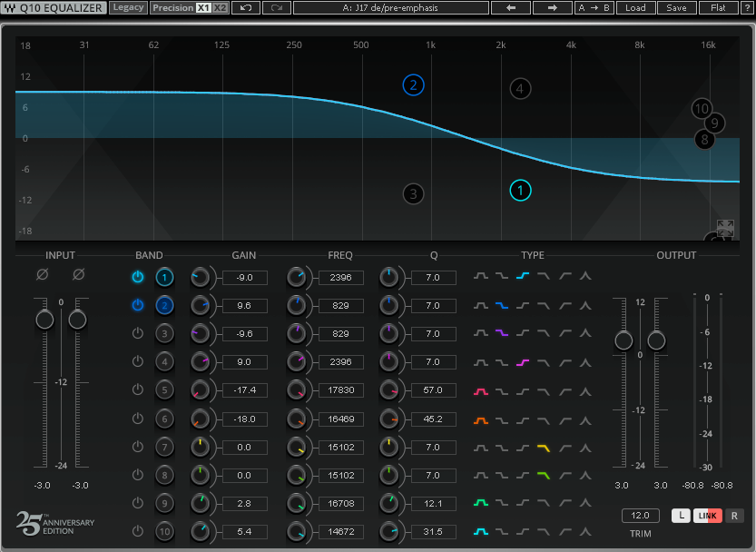Select the orange bell type on band 6
The height and width of the screenshot is (552, 756).
[x=481, y=420]
